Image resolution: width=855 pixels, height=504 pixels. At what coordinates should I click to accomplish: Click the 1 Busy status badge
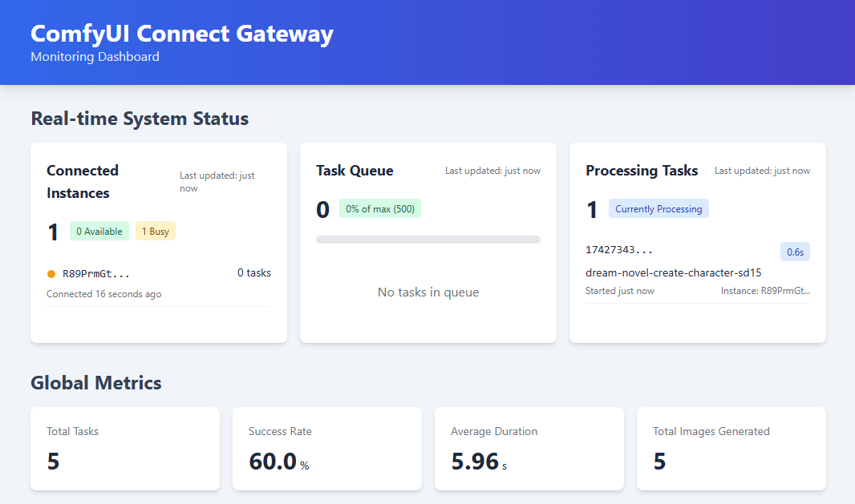point(155,230)
